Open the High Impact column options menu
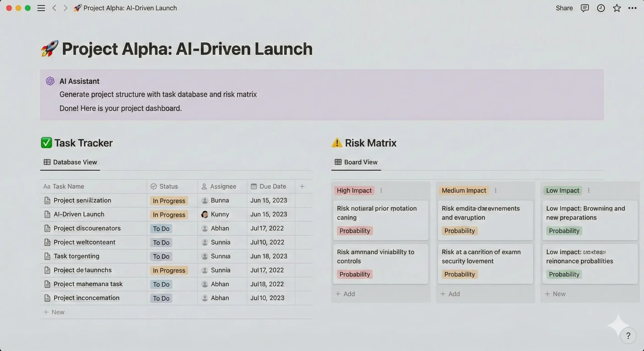The image size is (644, 351). [381, 190]
